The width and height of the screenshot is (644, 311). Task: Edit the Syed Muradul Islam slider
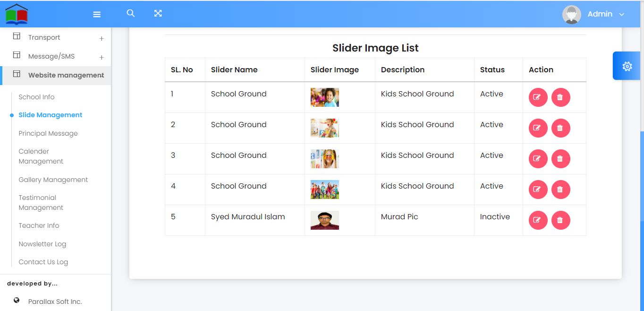pyautogui.click(x=538, y=220)
